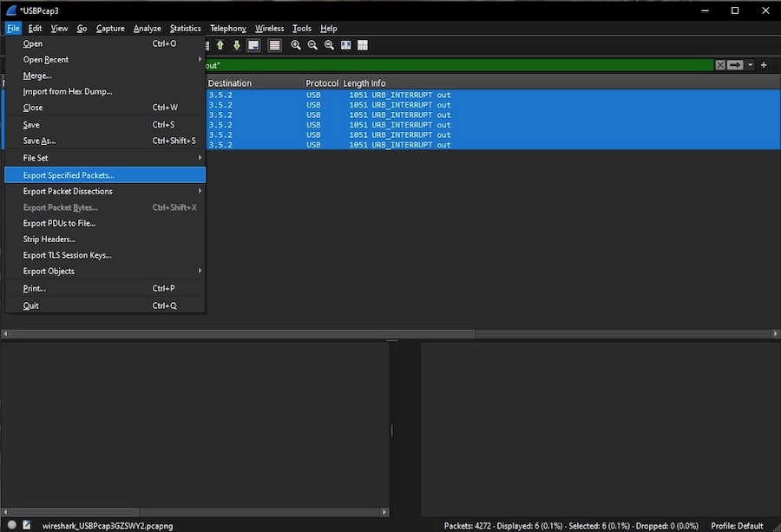
Task: Open the Edit menu
Action: pyautogui.click(x=35, y=29)
